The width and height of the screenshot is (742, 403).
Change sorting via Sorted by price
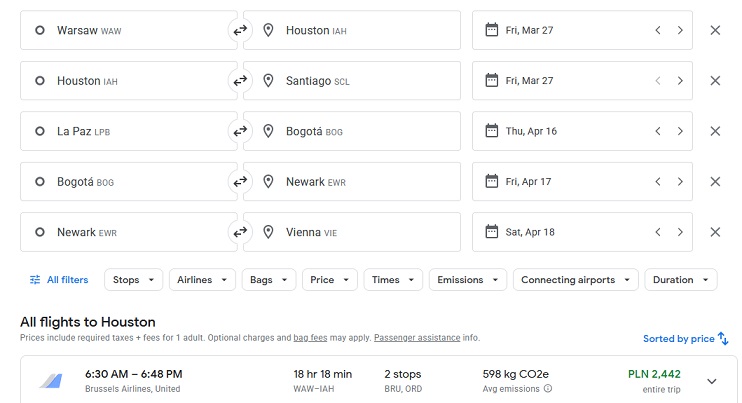[x=685, y=339]
